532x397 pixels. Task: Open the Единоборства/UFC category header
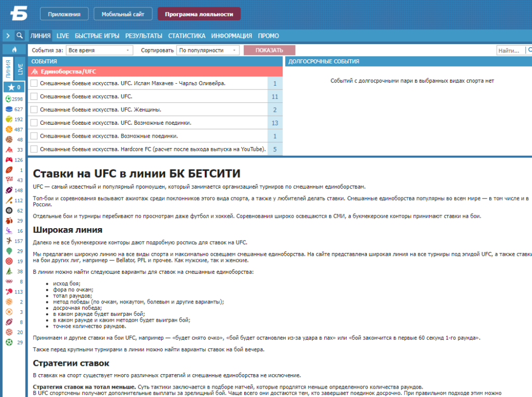click(155, 72)
